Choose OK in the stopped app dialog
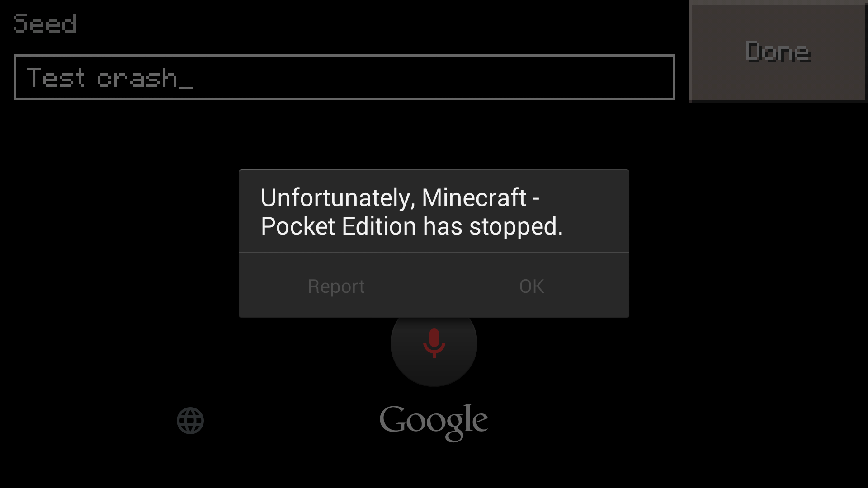 coord(532,286)
